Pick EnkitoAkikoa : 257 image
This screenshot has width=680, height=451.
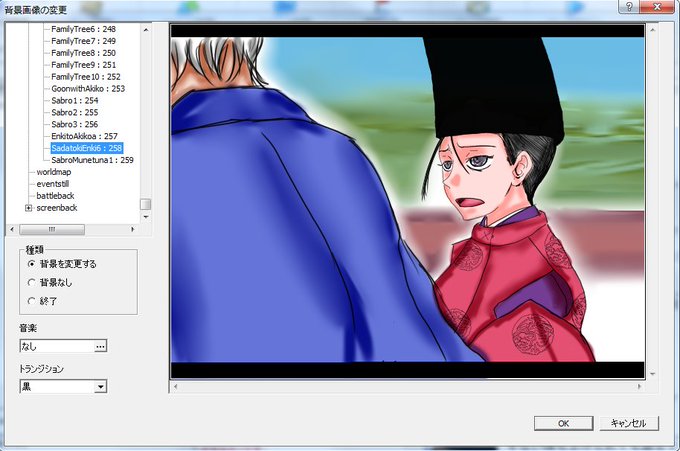[84, 136]
